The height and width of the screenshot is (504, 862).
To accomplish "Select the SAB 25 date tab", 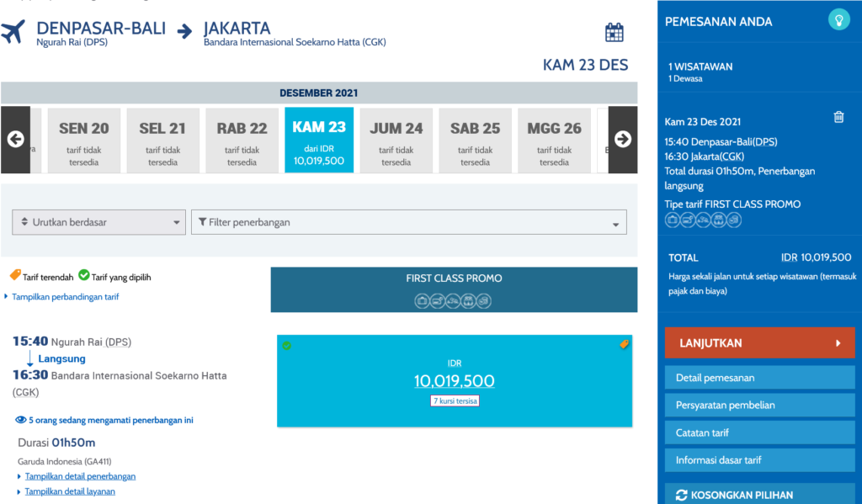I will point(475,140).
